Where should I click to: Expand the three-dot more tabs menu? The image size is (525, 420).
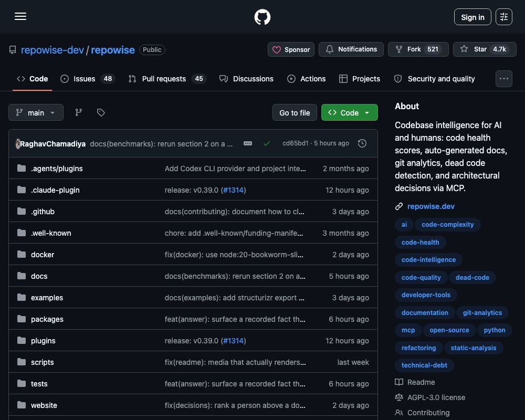(x=503, y=79)
